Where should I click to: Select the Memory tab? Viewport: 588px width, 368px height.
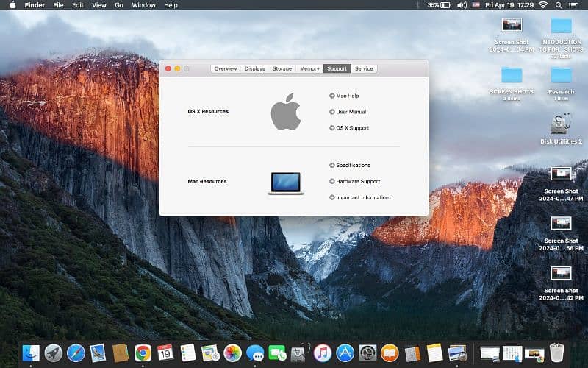point(309,68)
